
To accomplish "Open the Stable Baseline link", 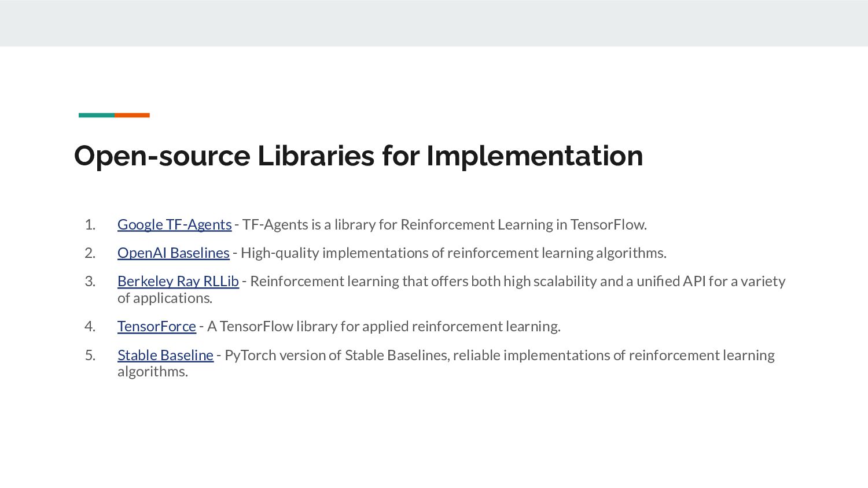I will pyautogui.click(x=165, y=355).
